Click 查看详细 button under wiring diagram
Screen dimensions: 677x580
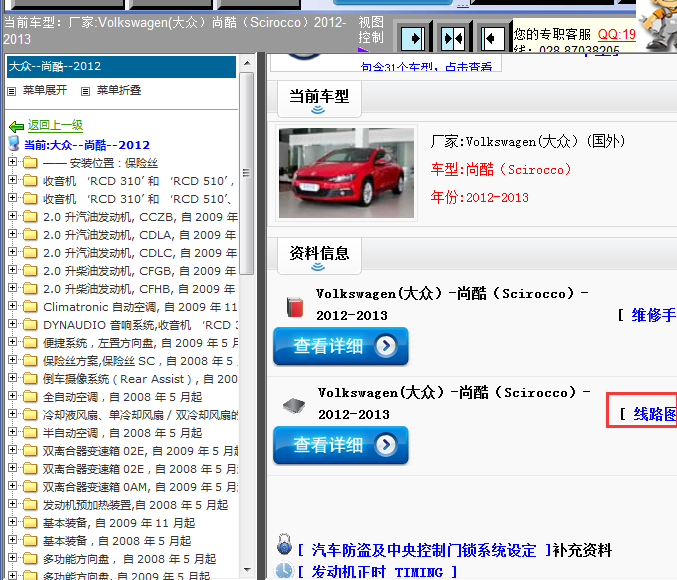tap(341, 445)
